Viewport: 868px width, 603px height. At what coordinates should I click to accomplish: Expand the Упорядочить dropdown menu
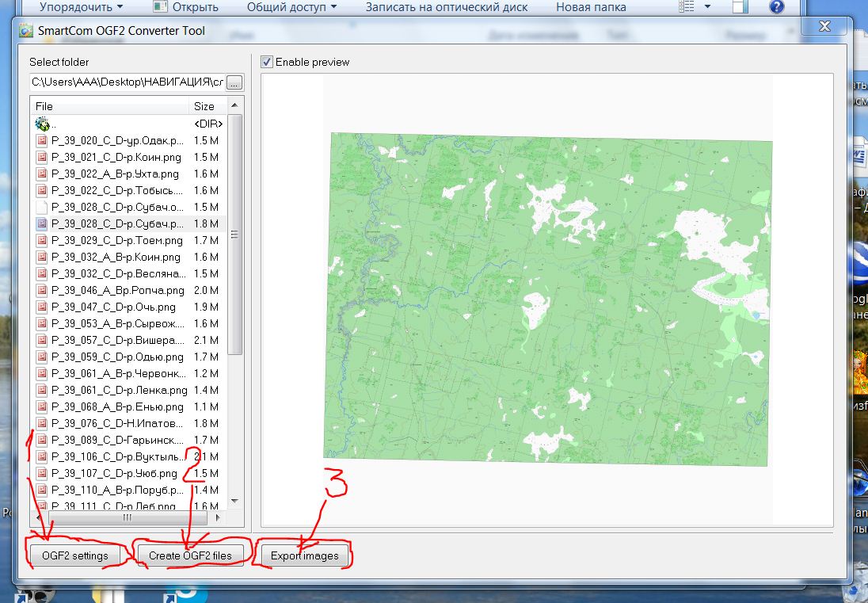coord(82,7)
